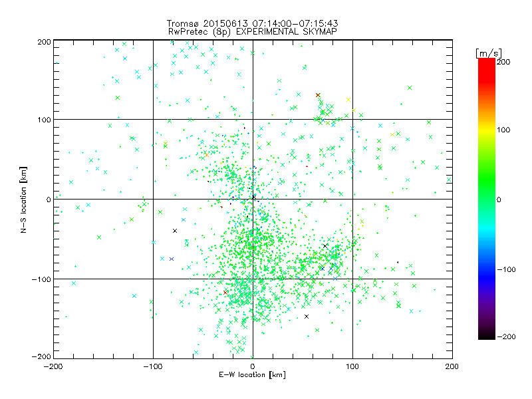
Task: Click the orange X marker near E-W −46, N-S 55
Action: point(207,155)
